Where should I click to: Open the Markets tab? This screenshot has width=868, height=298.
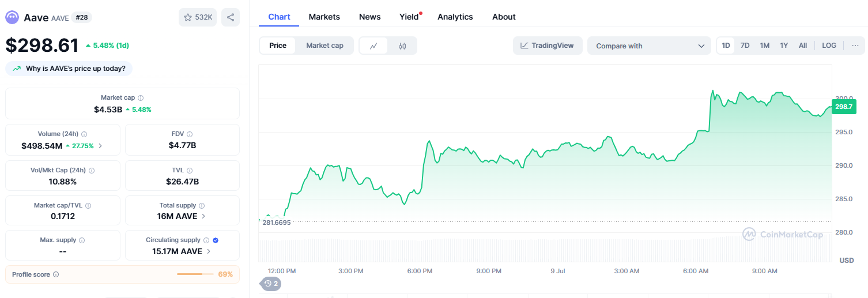tap(324, 17)
